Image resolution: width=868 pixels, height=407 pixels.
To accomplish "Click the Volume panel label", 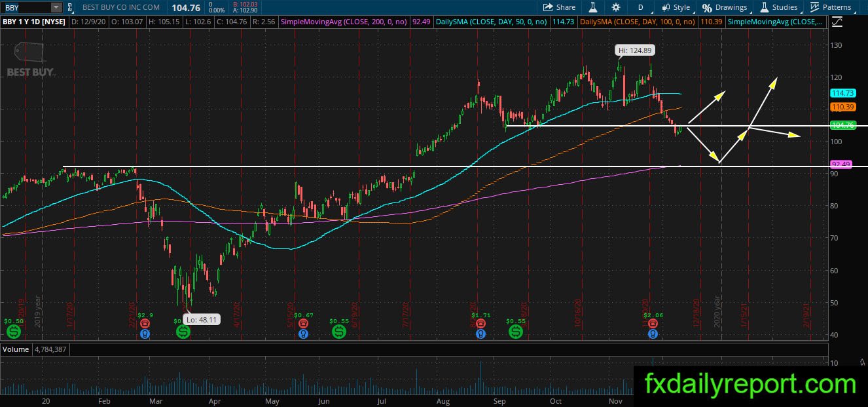I will tap(16, 349).
